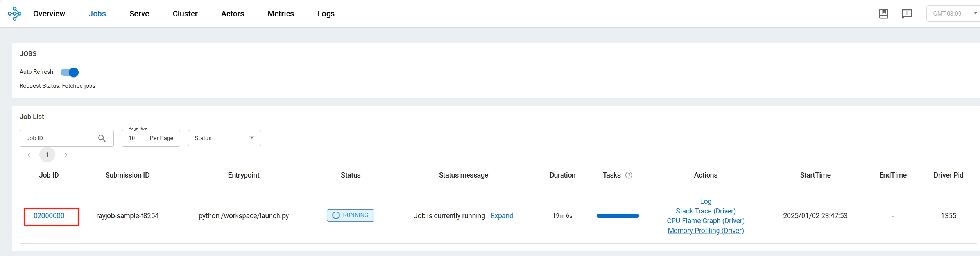
Task: Switch to the Cluster tab
Action: tap(185, 14)
